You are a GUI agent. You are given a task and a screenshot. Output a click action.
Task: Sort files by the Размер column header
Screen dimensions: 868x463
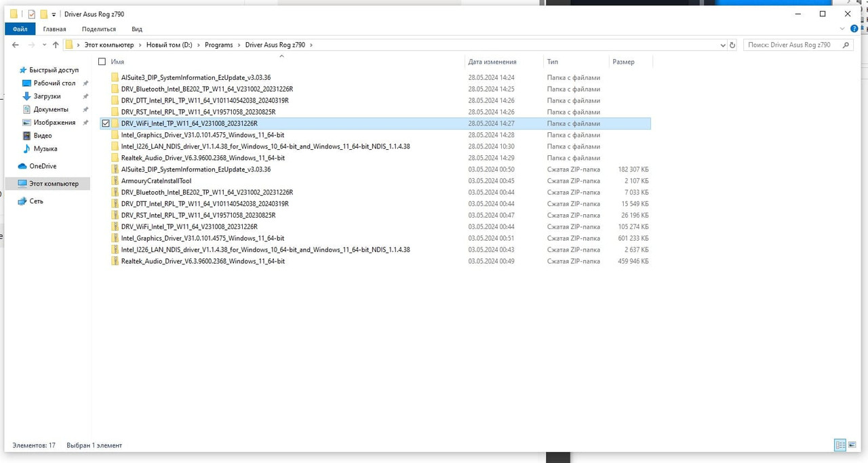coord(623,62)
